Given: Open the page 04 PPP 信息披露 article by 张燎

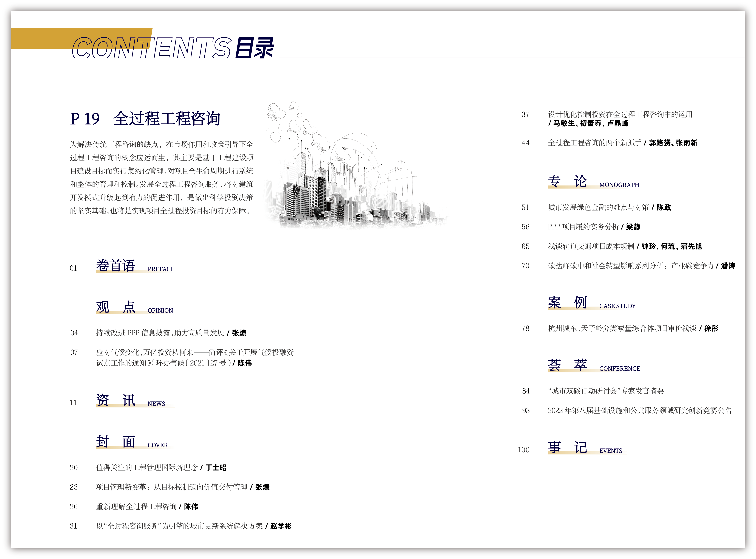Looking at the screenshot, I should 171,333.
